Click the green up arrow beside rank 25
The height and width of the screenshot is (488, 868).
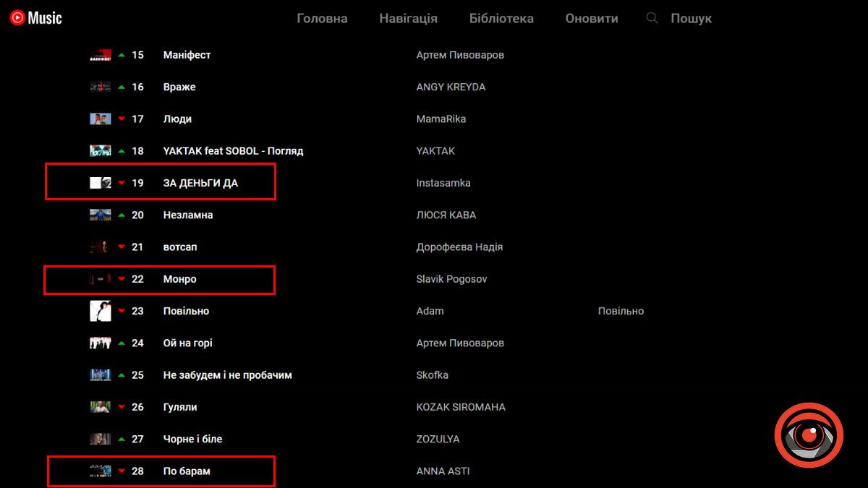[x=122, y=375]
